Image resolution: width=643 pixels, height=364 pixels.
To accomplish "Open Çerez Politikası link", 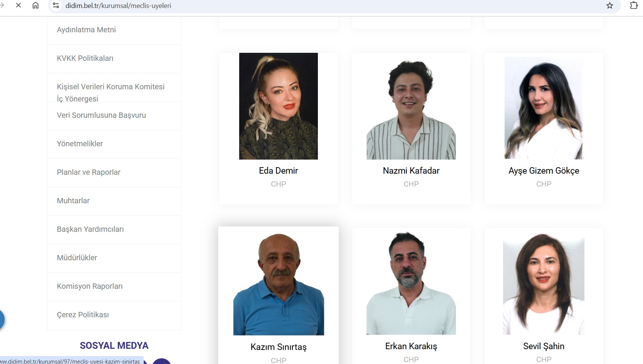I will [x=83, y=315].
